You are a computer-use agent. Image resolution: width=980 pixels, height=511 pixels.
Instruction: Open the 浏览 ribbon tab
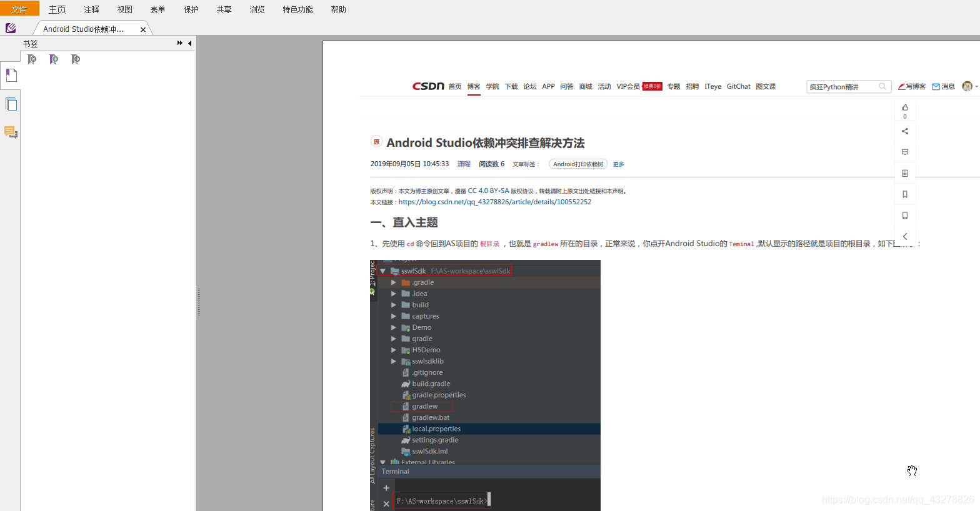coord(257,9)
